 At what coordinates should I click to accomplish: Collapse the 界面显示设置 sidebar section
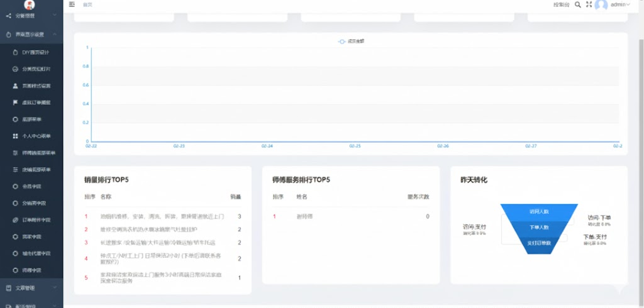[31, 35]
